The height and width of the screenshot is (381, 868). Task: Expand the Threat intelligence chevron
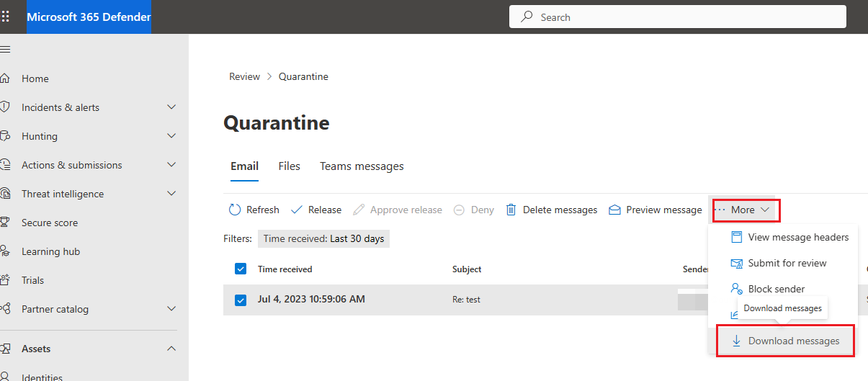(x=171, y=194)
